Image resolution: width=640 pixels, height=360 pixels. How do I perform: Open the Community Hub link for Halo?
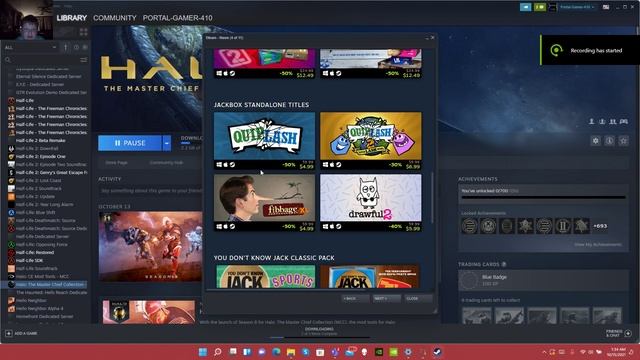click(166, 162)
